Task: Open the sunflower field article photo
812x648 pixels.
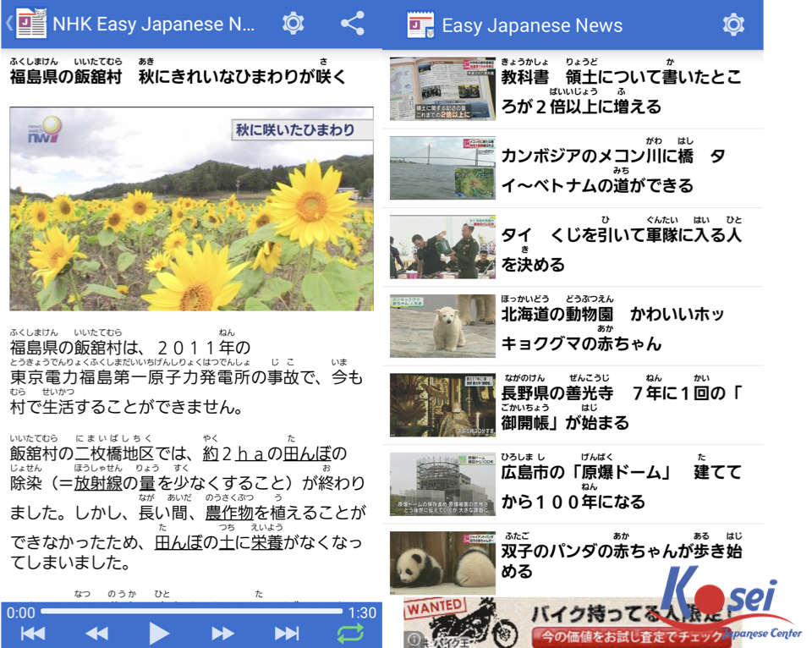Action: coord(191,209)
